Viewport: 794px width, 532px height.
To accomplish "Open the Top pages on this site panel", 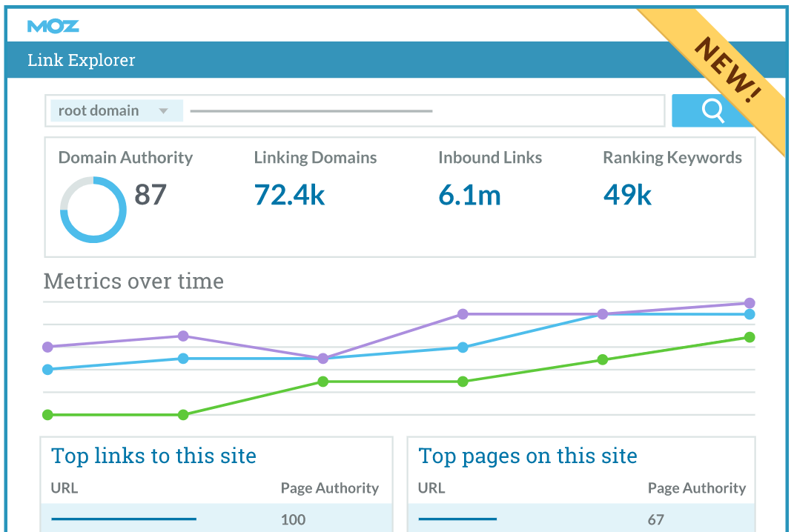I will click(x=528, y=456).
